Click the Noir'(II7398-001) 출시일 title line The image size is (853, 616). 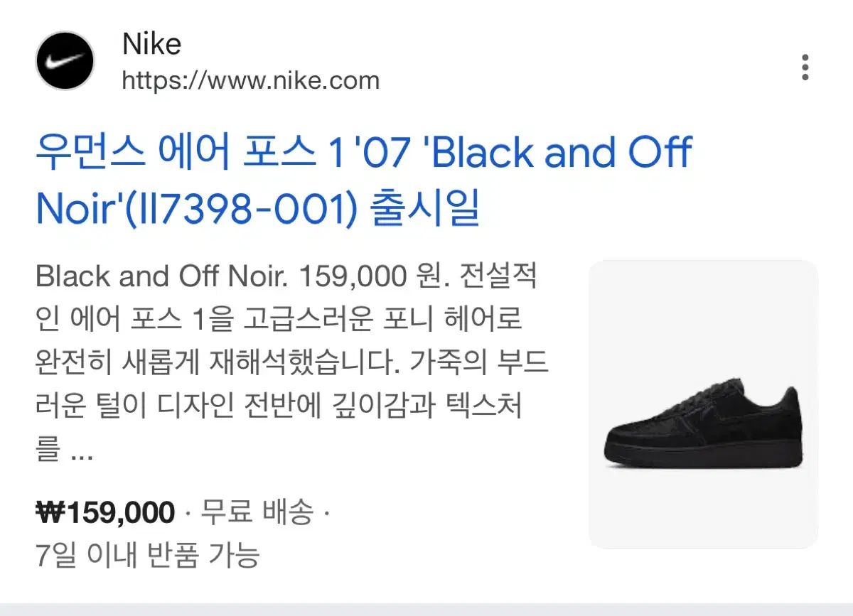(257, 207)
